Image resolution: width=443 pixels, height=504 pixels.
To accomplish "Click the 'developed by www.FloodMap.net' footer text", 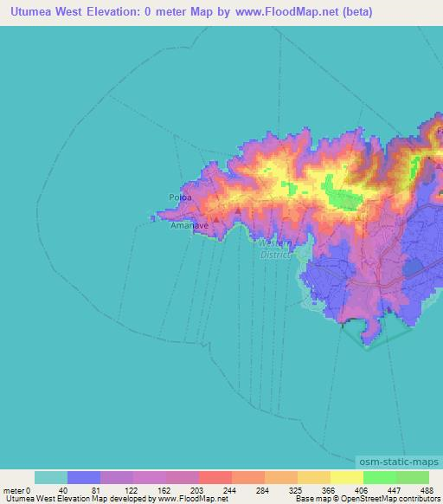I will coord(169,499).
